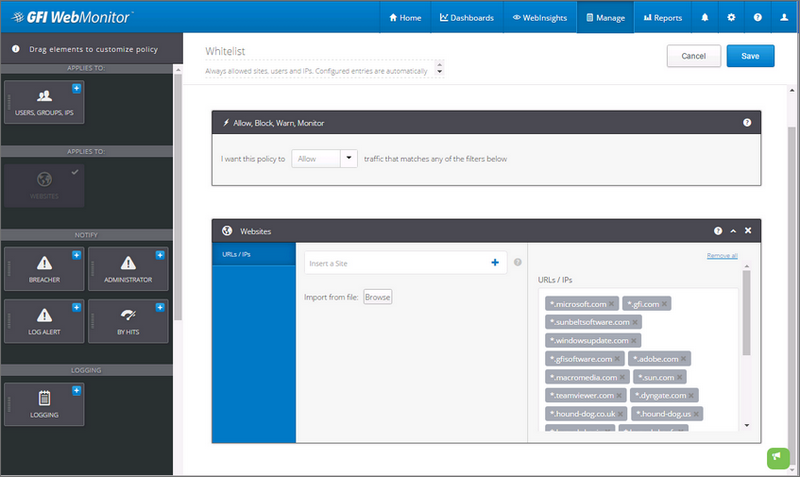The image size is (800, 477).
Task: Open the help question mark in top bar
Action: click(x=758, y=17)
